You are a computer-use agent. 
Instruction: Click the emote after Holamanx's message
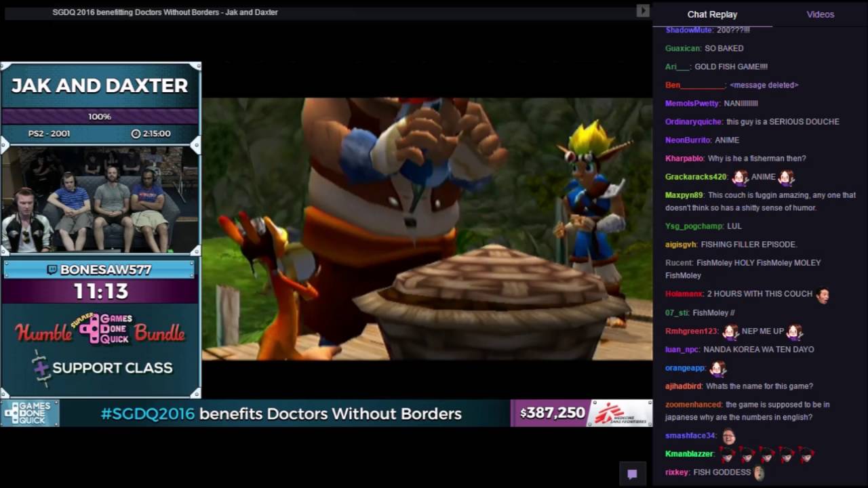[x=823, y=295]
